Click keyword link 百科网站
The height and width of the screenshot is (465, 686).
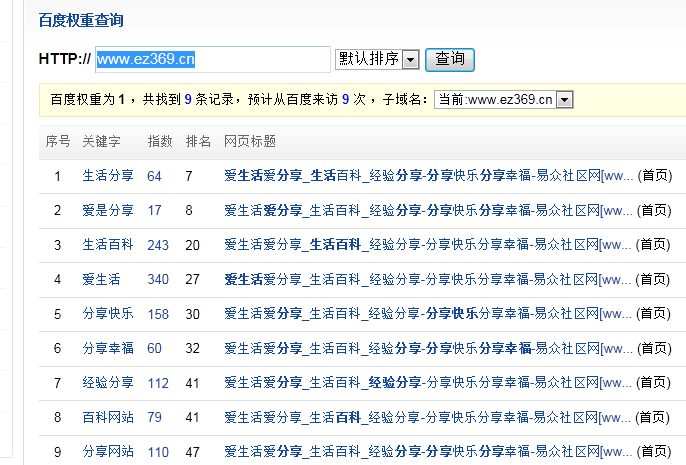point(107,417)
